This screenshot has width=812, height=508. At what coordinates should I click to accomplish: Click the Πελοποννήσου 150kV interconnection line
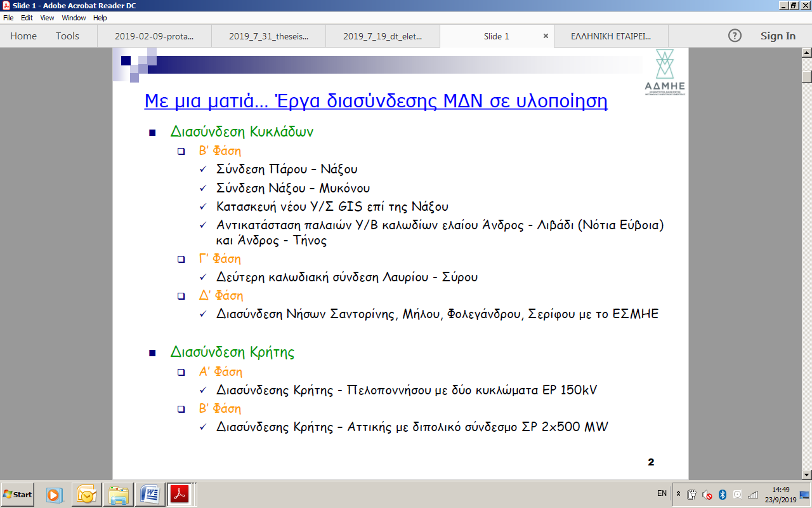407,391
